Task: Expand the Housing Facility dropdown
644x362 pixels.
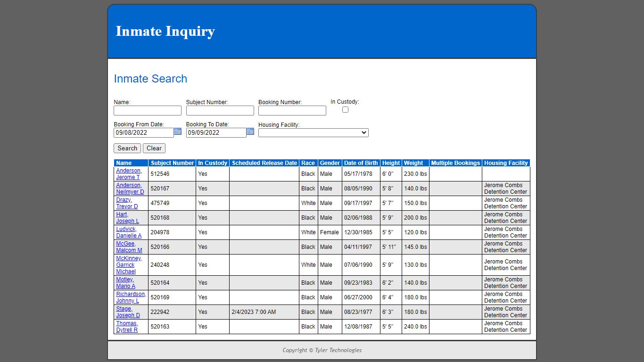Action: coord(314,133)
